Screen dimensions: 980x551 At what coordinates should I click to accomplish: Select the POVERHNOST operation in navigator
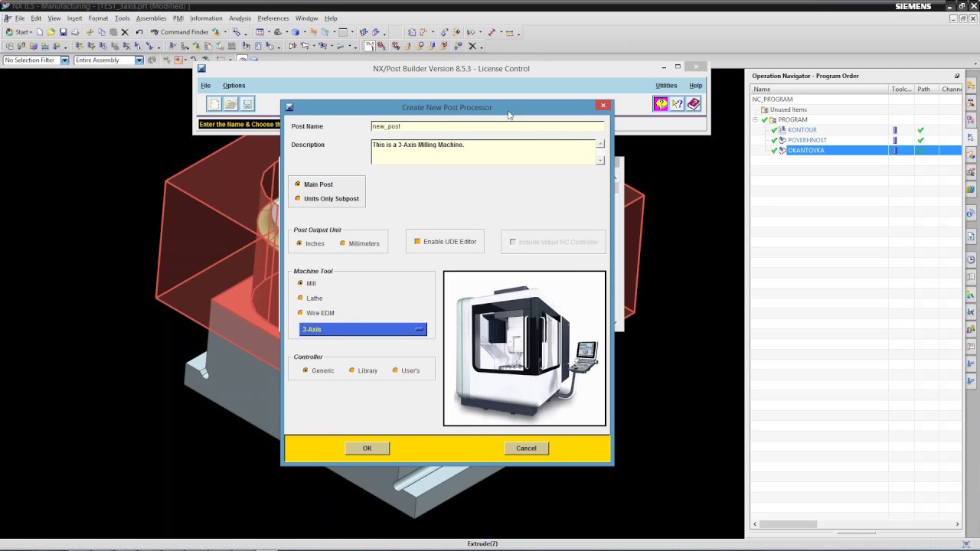[807, 140]
